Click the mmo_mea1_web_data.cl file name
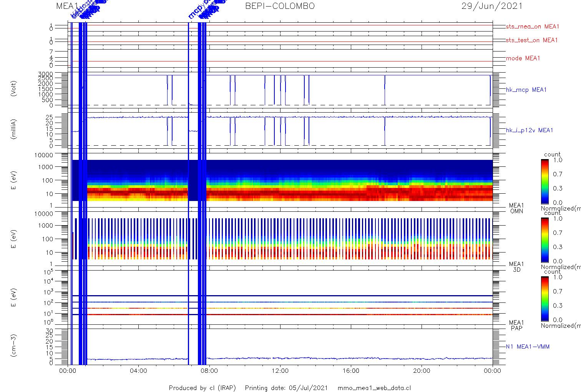 [374, 388]
